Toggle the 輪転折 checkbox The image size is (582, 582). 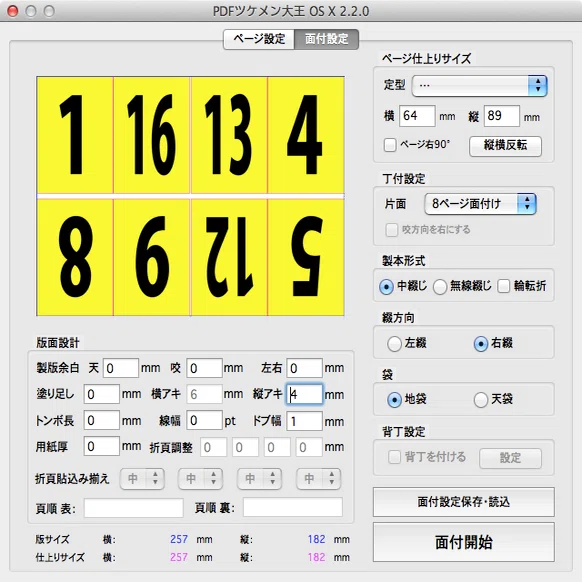504,286
